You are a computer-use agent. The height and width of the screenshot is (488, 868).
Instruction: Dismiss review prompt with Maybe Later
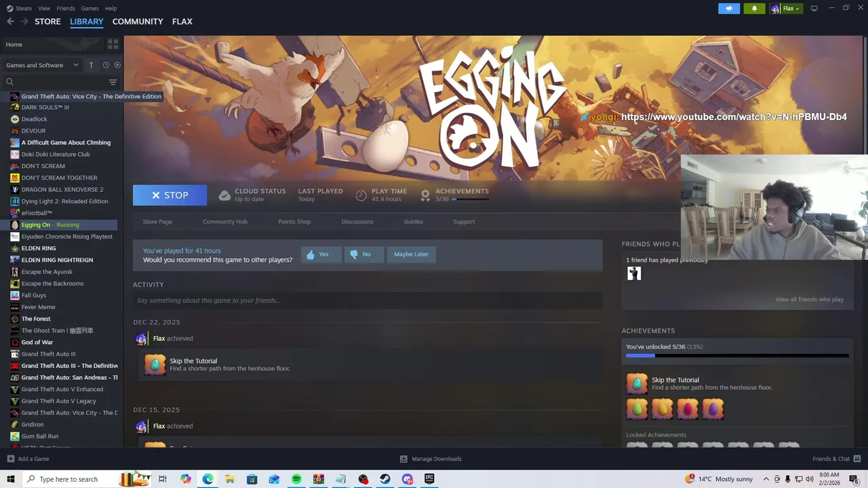[411, 254]
